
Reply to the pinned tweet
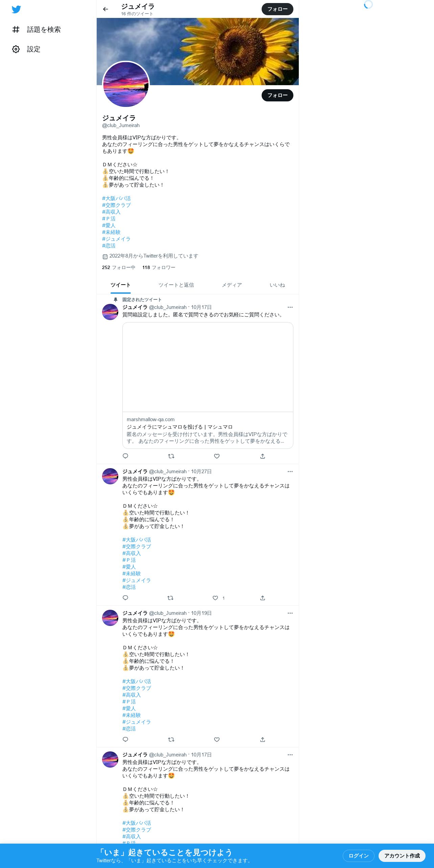[125, 456]
